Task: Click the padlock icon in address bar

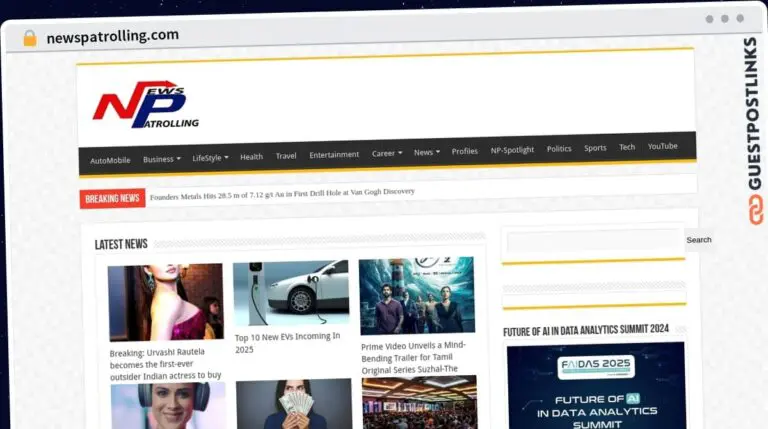Action: (x=29, y=38)
